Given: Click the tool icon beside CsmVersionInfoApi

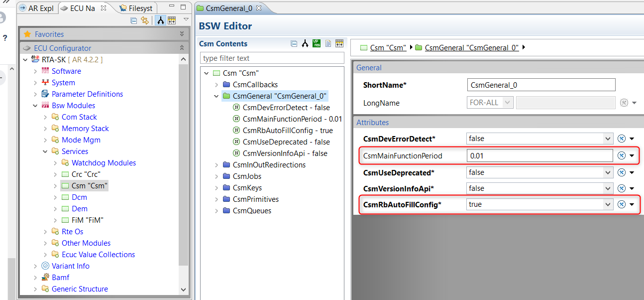Looking at the screenshot, I should tap(621, 188).
